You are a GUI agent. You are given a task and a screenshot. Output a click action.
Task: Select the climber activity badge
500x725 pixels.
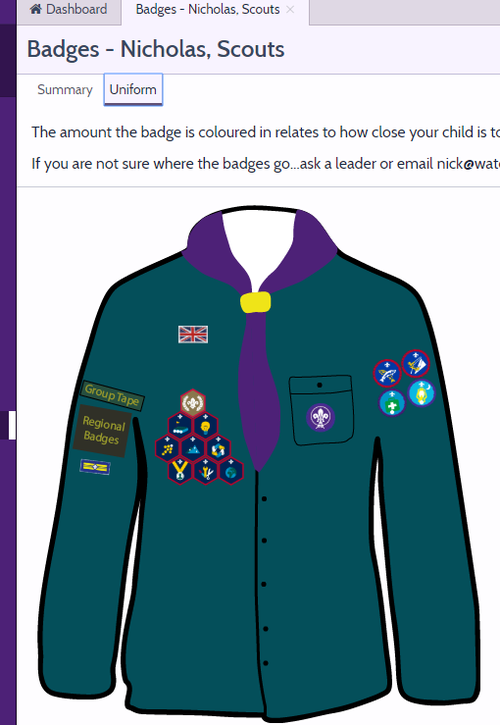pos(415,363)
